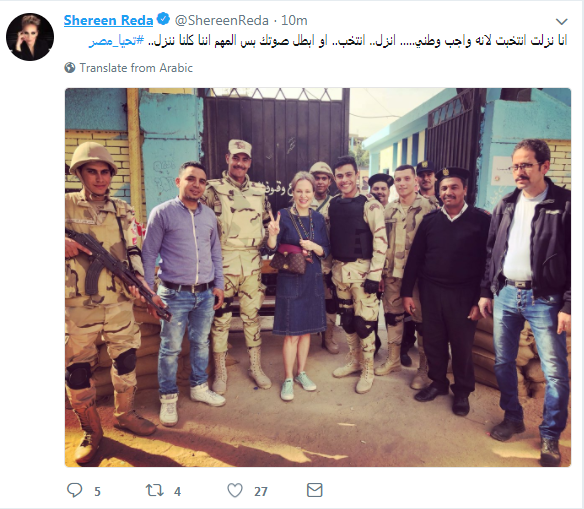Click the globe icon beside Translate
The height and width of the screenshot is (509, 584).
70,68
